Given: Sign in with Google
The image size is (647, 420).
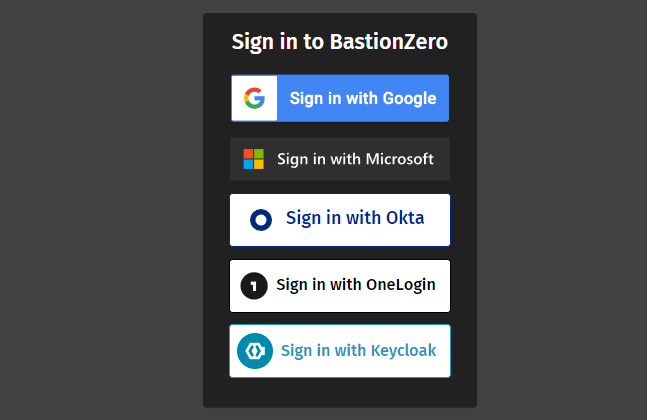Looking at the screenshot, I should pos(340,98).
